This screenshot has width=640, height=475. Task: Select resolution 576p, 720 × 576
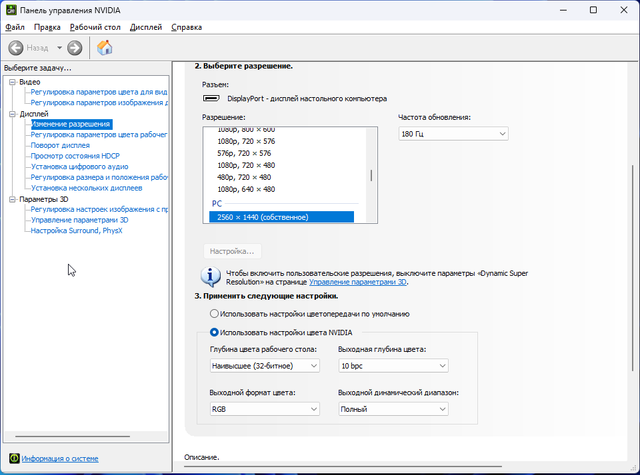point(244,153)
